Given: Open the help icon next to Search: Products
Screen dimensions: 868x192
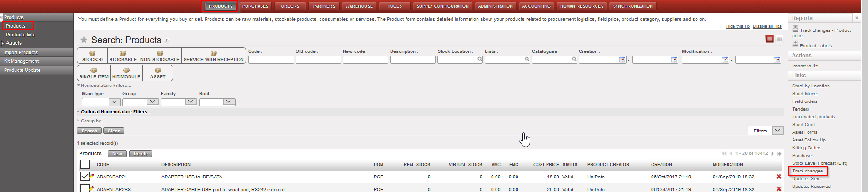Looking at the screenshot, I should click(167, 41).
